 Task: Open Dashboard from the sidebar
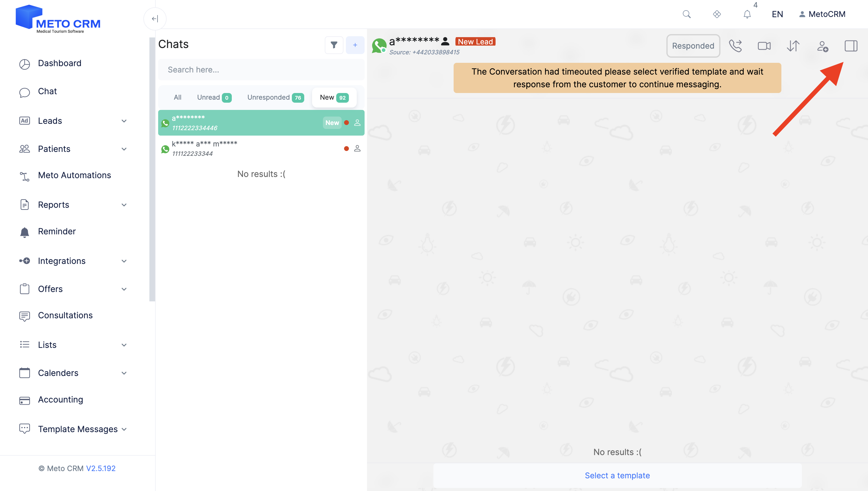(x=59, y=63)
